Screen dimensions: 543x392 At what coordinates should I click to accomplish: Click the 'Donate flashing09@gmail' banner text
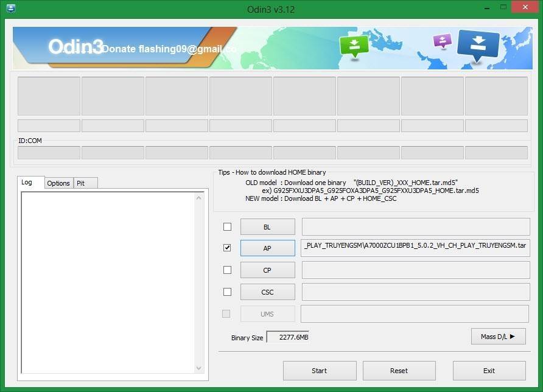(170, 49)
